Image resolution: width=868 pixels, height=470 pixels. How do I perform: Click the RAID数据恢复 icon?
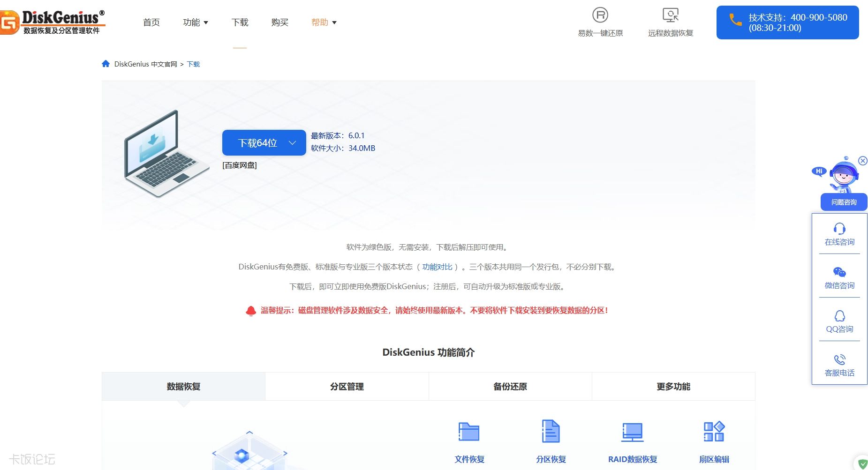[x=633, y=432]
